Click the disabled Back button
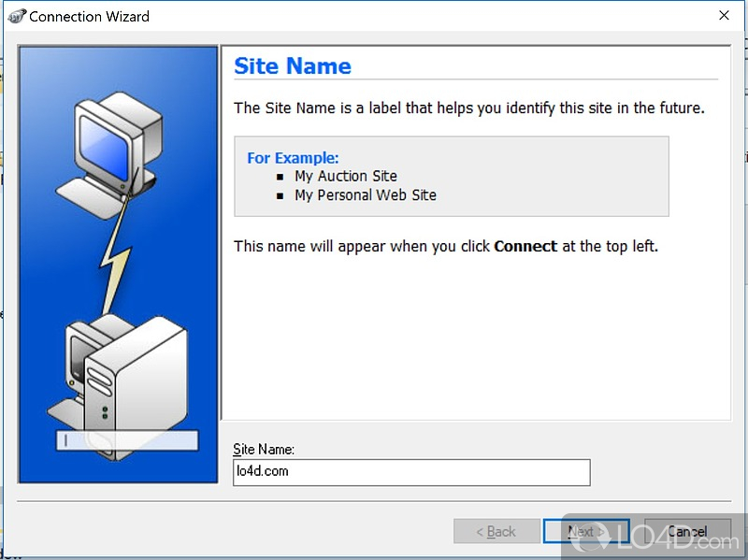748x560 pixels. [x=496, y=531]
